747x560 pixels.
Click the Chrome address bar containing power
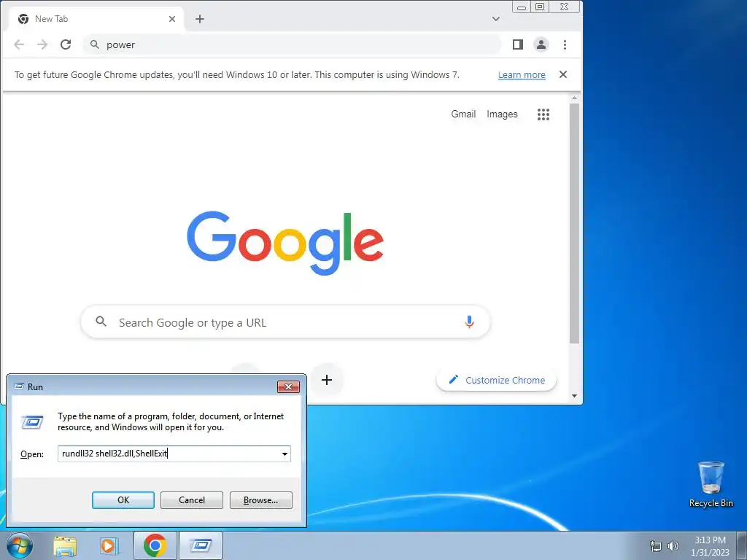point(292,44)
